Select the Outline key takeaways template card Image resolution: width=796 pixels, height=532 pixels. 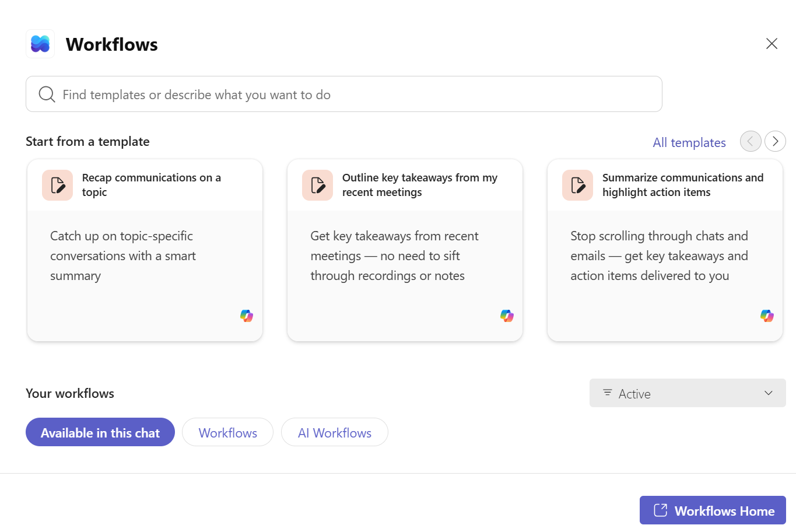coord(405,250)
